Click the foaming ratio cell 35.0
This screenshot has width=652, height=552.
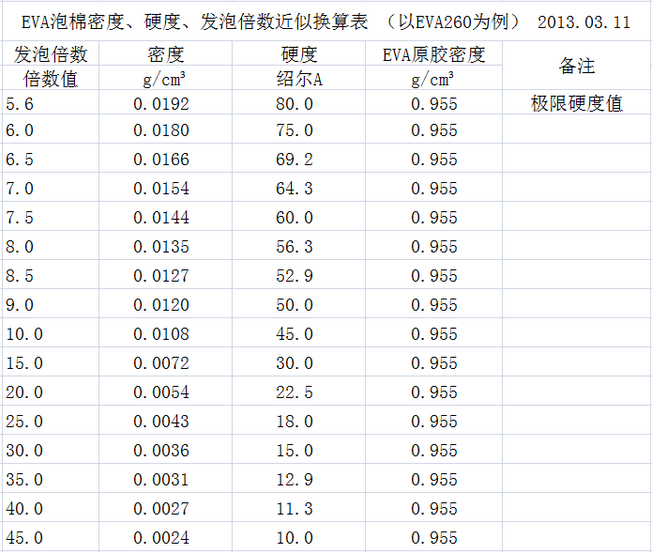click(x=50, y=480)
